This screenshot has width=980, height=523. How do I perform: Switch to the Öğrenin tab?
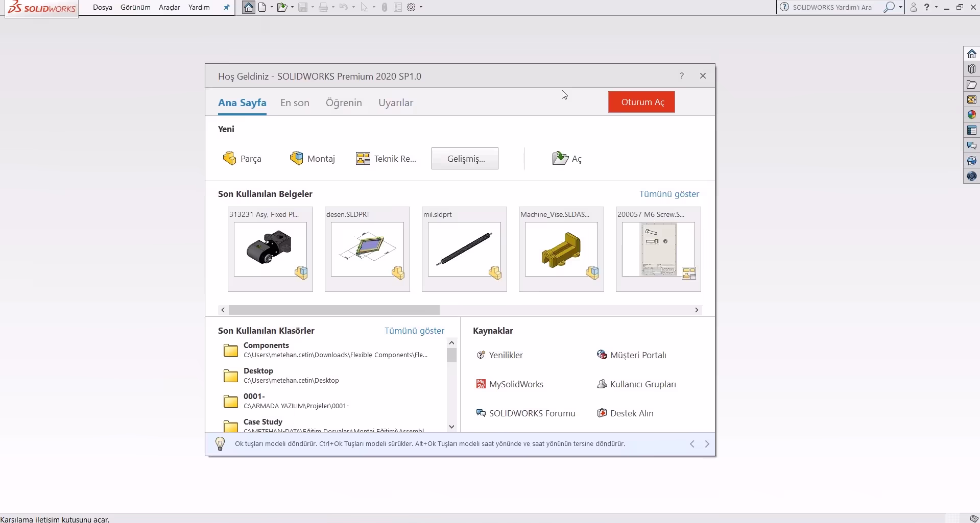(x=344, y=103)
